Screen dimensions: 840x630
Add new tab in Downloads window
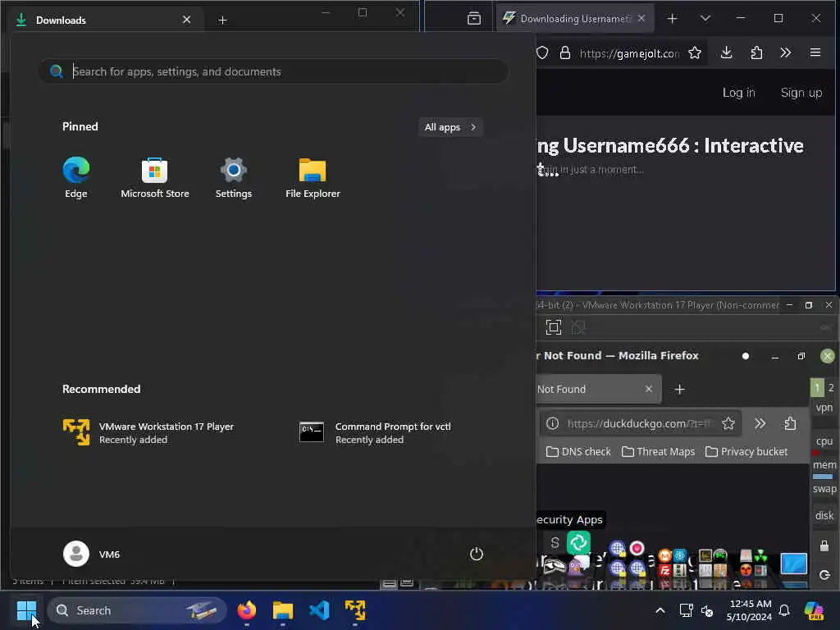pos(223,21)
